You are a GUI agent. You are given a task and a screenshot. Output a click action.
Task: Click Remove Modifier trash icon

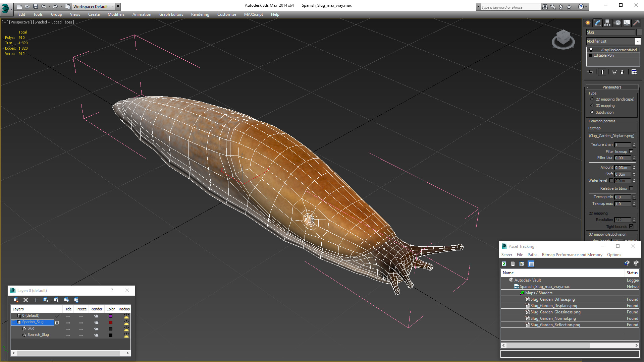622,72
